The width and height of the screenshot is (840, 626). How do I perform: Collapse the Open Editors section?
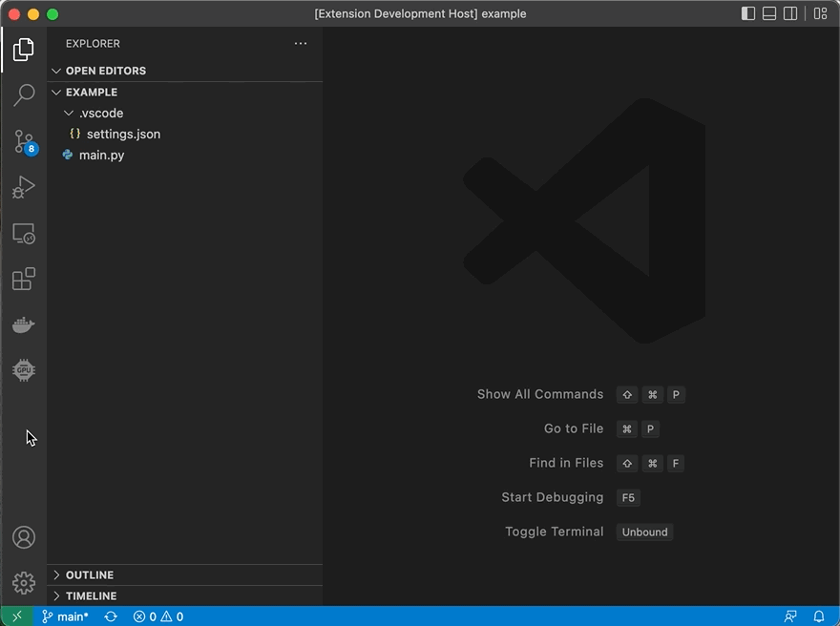click(x=185, y=71)
